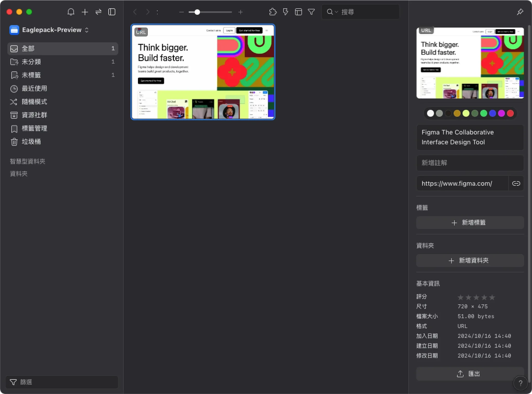Adjust the thumbnail size slider
The image size is (532, 394).
pyautogui.click(x=210, y=12)
